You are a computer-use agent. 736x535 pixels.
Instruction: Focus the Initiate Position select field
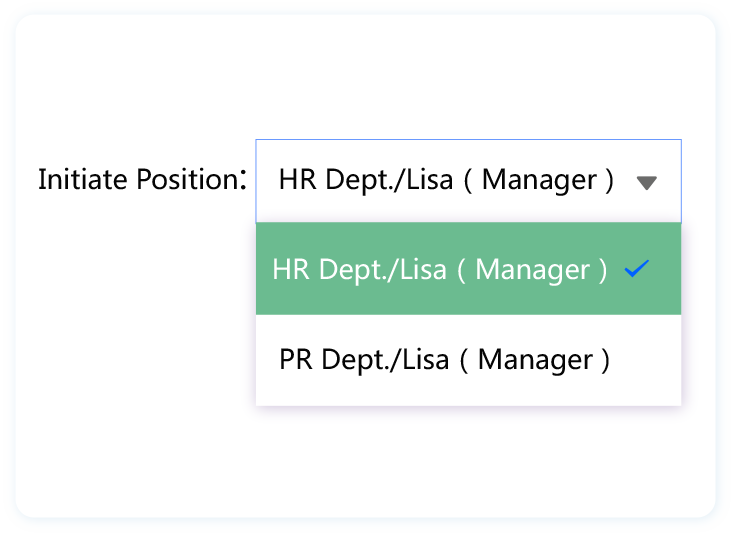point(468,181)
